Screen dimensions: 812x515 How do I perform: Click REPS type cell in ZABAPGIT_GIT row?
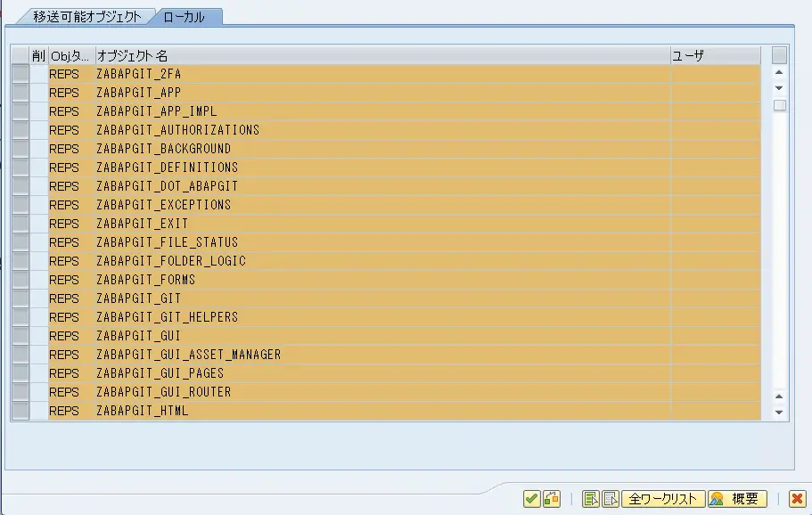tap(71, 298)
